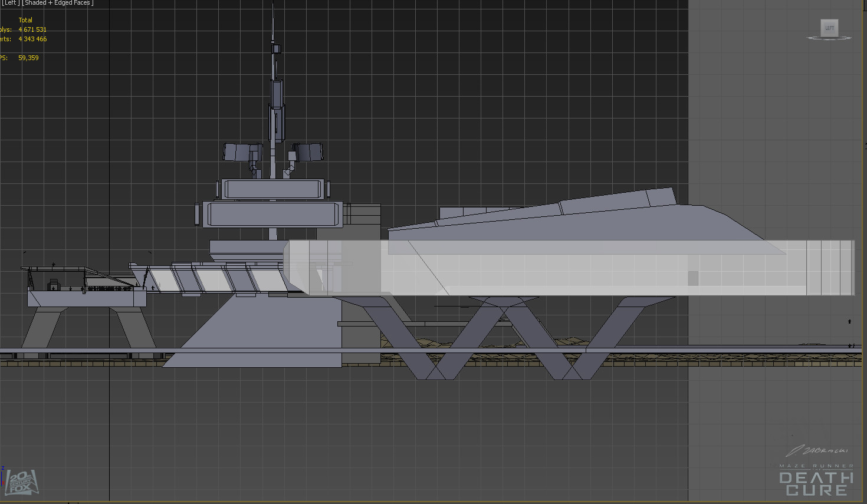867x504 pixels.
Task: Click the FPS value 59,359
Action: [x=28, y=58]
